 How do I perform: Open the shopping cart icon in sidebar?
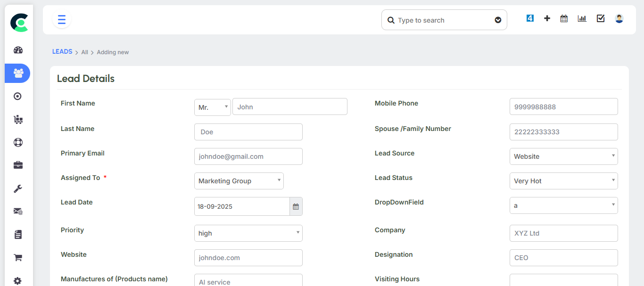tap(17, 257)
